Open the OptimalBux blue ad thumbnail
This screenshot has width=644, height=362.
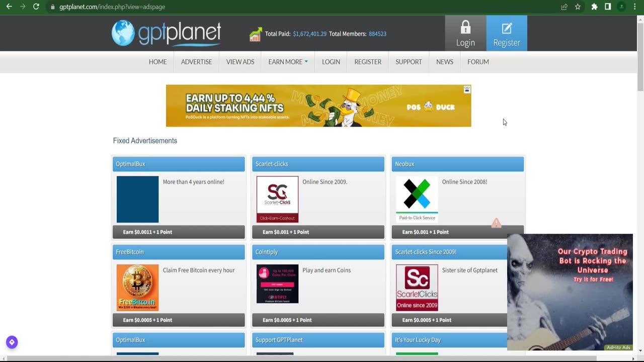137,199
